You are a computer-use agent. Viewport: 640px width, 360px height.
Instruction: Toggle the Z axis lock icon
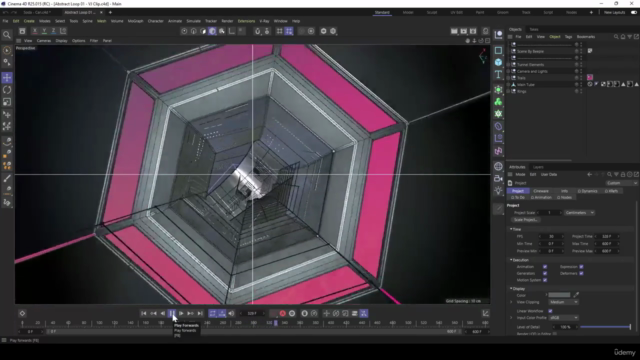(53, 31)
